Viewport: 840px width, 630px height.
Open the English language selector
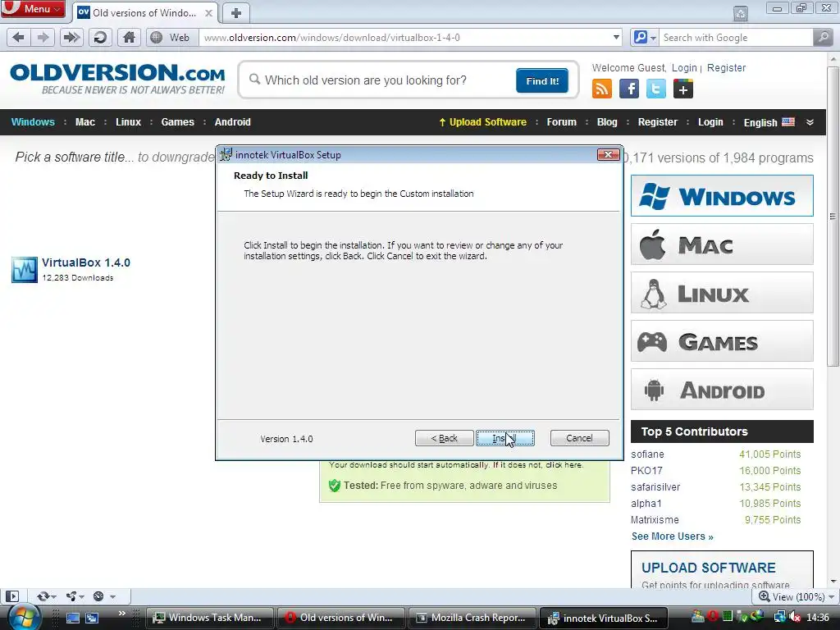pyautogui.click(x=769, y=122)
